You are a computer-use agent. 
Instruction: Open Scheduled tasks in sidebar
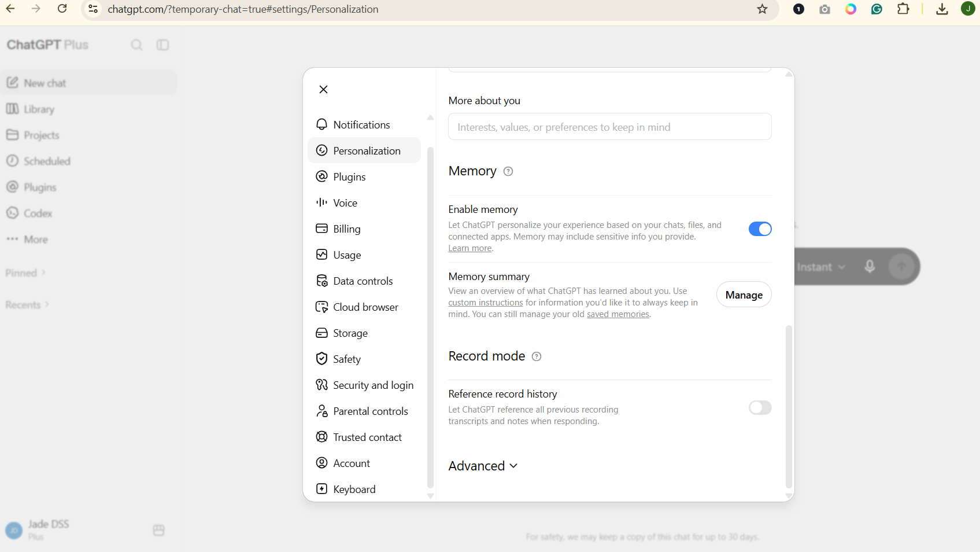[x=89, y=161]
